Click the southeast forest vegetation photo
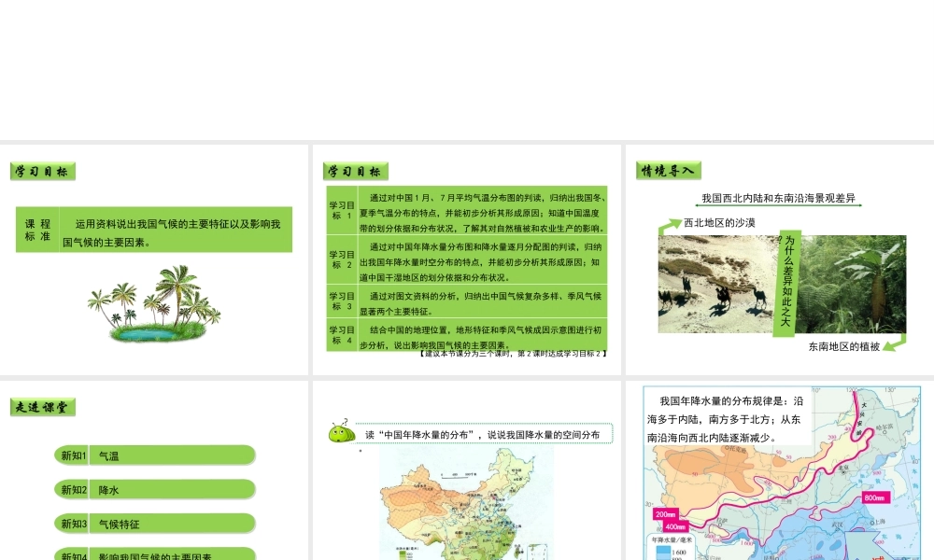 pyautogui.click(x=854, y=284)
